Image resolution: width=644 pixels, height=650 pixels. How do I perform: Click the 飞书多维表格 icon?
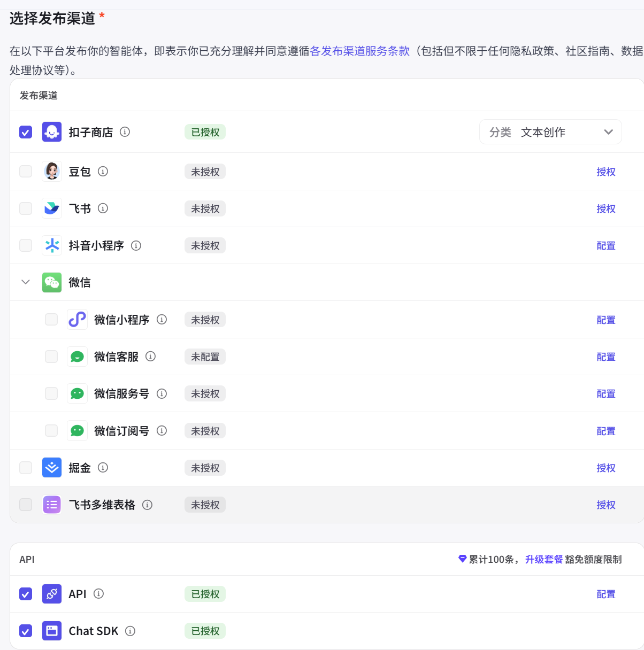click(52, 504)
